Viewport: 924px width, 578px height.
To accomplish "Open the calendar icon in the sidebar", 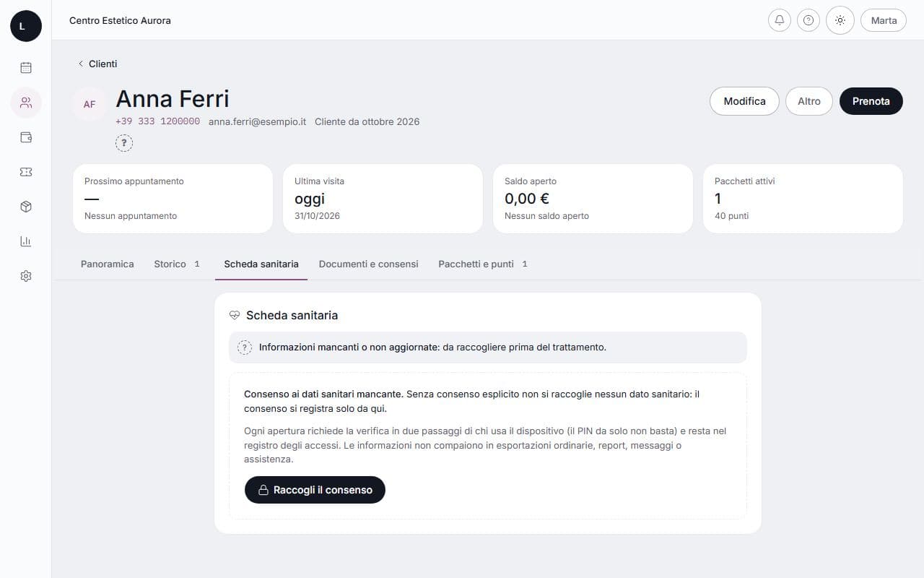I will [x=26, y=68].
